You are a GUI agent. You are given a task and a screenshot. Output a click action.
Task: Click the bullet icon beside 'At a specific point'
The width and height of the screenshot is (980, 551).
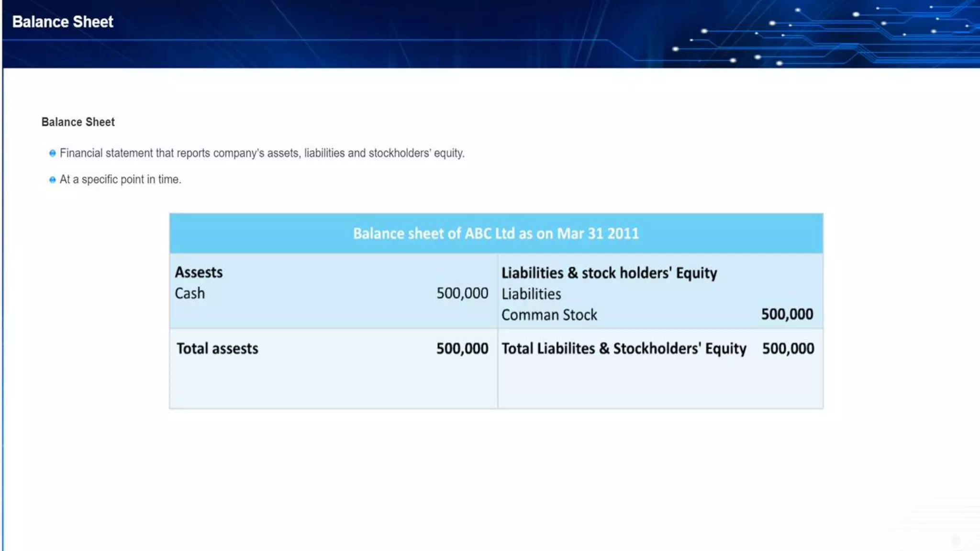[x=53, y=180]
